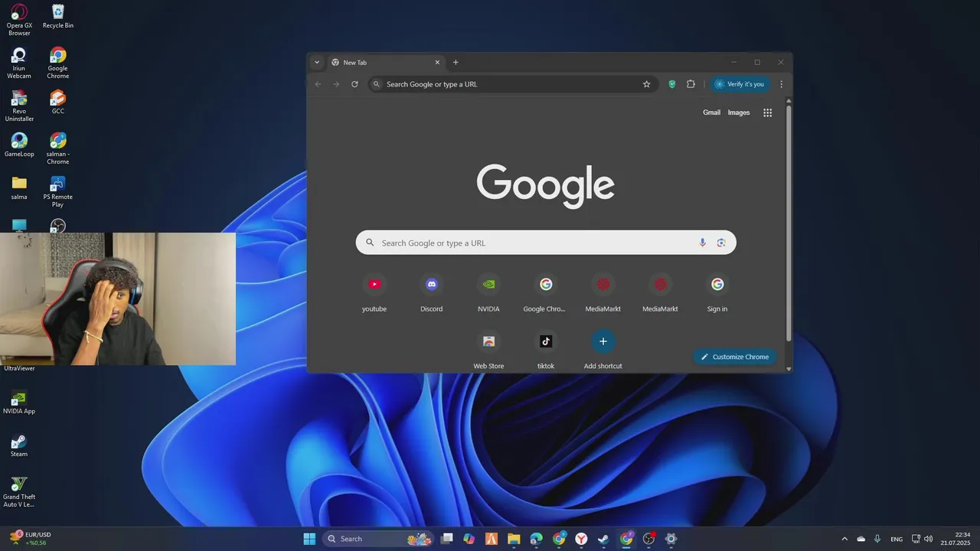The width and height of the screenshot is (980, 551).
Task: Open the Sign in shortcut tile
Action: coord(717,293)
